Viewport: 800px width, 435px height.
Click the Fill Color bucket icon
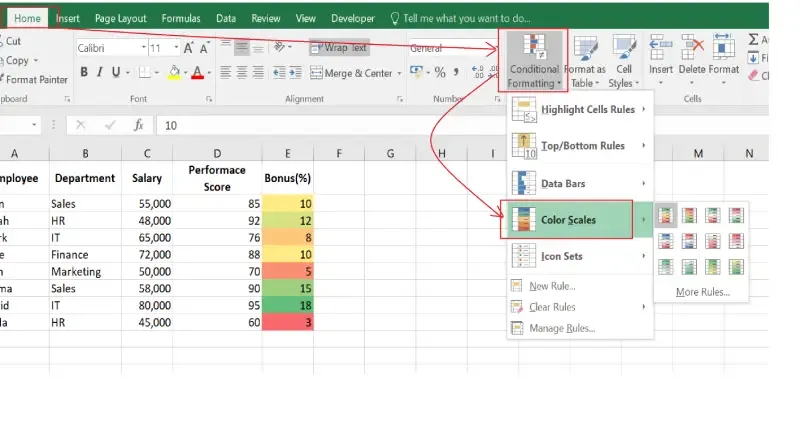point(173,72)
